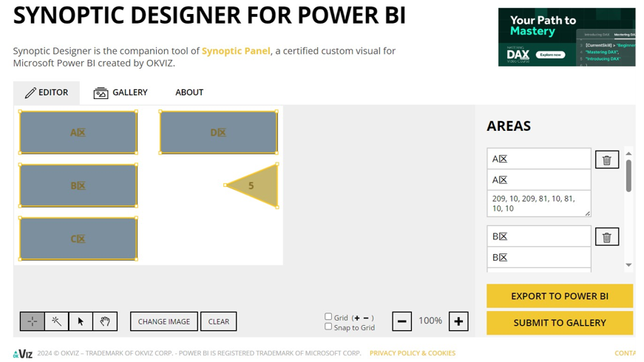
Task: Open the Synoptic Panel link
Action: click(236, 51)
